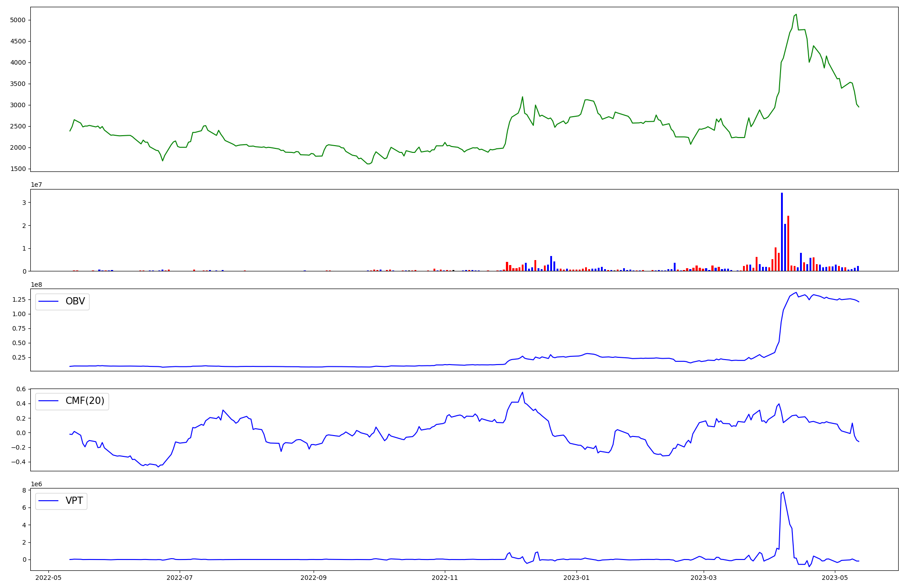Image resolution: width=905 pixels, height=588 pixels.
Task: Click the 2023-03 date tick label
Action: (704, 578)
